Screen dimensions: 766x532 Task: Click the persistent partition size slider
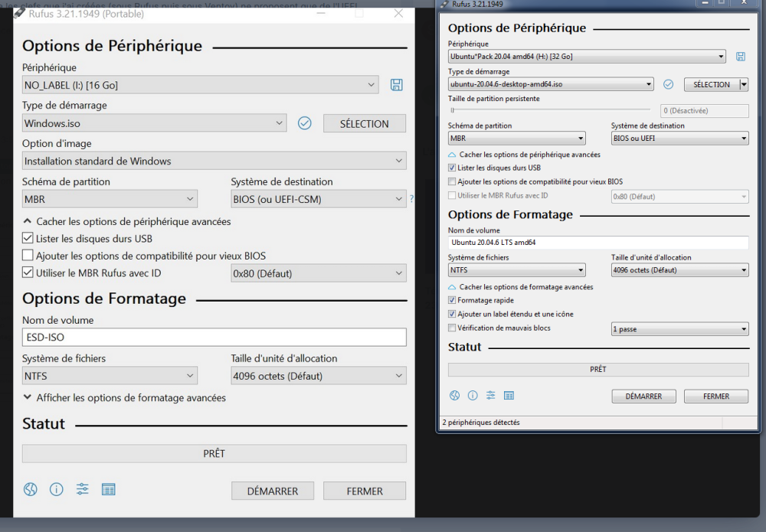coord(550,110)
